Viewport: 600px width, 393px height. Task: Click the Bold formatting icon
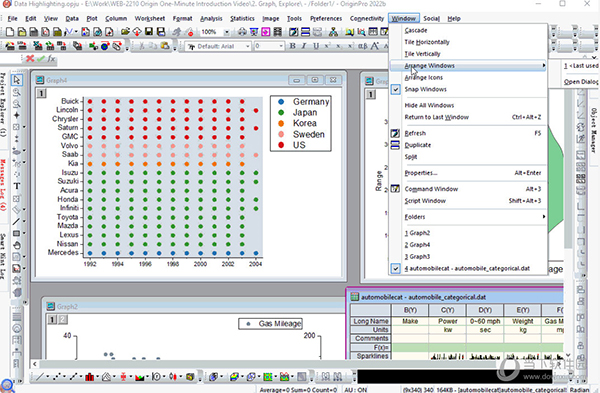pos(292,46)
